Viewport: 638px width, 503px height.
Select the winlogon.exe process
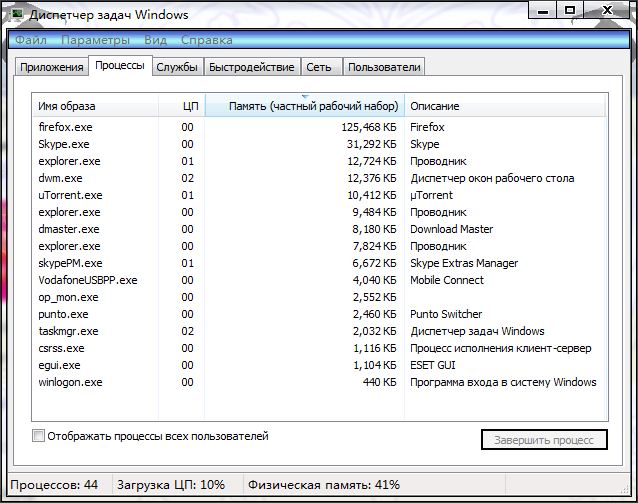point(319,382)
